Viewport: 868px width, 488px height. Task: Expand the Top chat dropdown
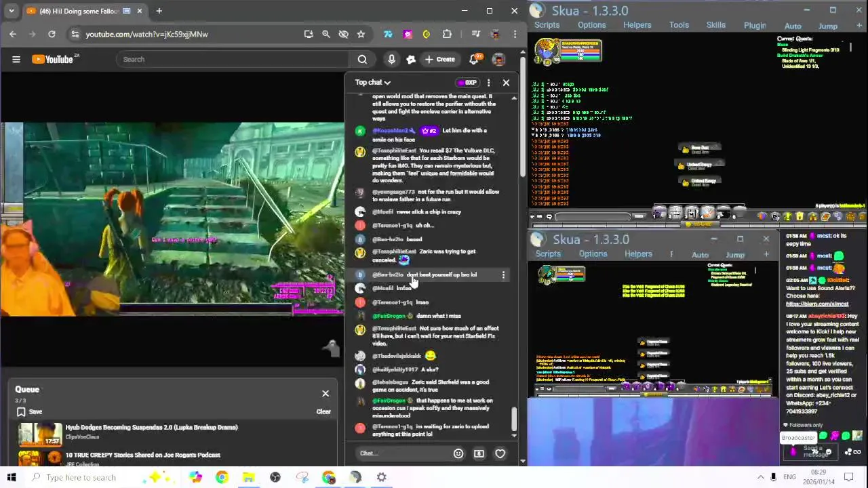[x=372, y=83]
